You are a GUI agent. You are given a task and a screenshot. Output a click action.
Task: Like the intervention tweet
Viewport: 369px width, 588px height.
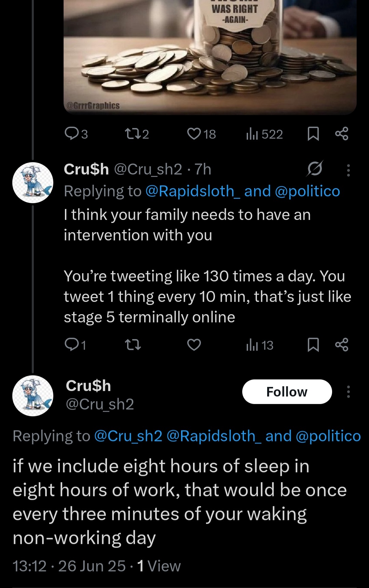coord(194,345)
